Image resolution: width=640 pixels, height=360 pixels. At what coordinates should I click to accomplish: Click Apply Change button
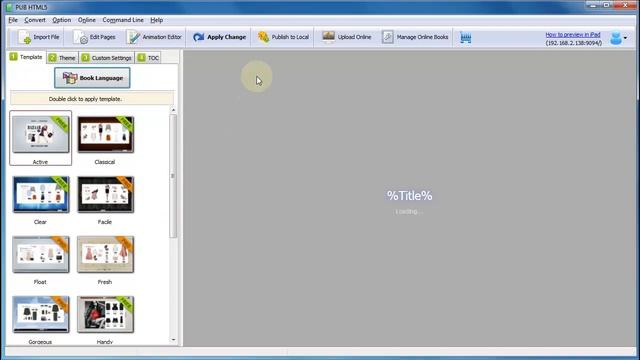click(x=220, y=37)
